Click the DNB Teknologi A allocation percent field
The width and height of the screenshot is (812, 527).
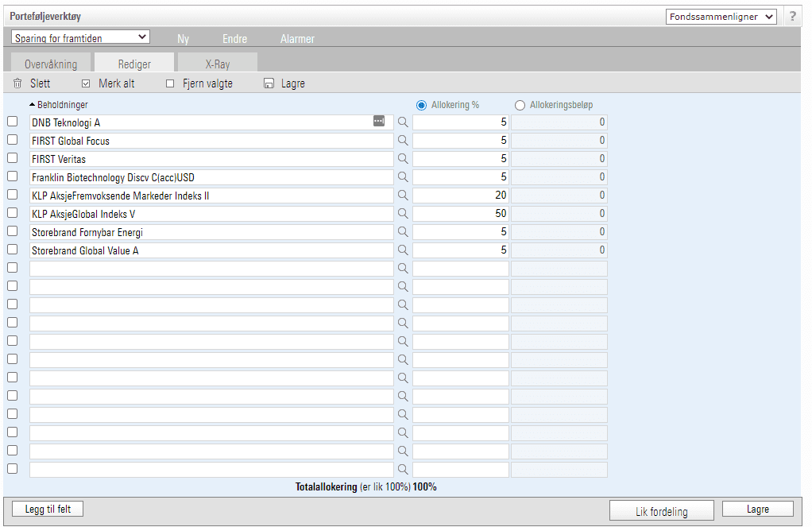pos(461,122)
